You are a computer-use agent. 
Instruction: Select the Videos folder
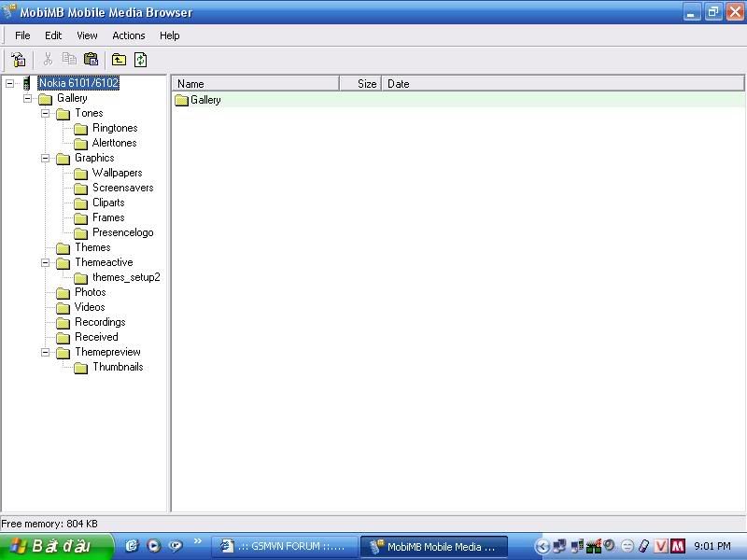[90, 307]
